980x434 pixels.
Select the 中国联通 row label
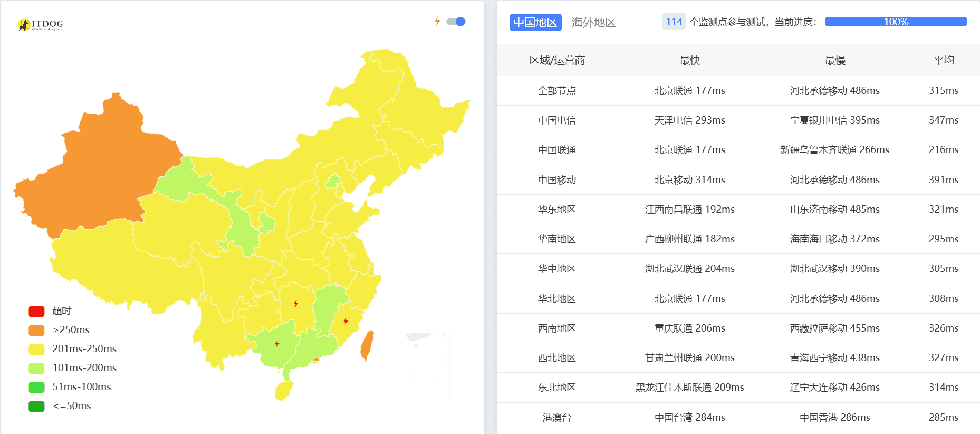[557, 150]
